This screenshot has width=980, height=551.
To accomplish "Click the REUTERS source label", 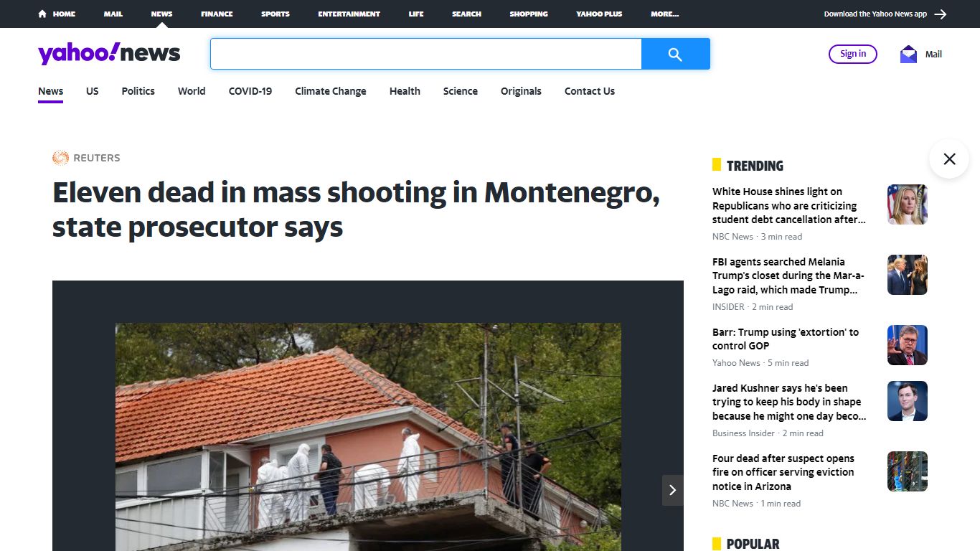I will point(97,158).
